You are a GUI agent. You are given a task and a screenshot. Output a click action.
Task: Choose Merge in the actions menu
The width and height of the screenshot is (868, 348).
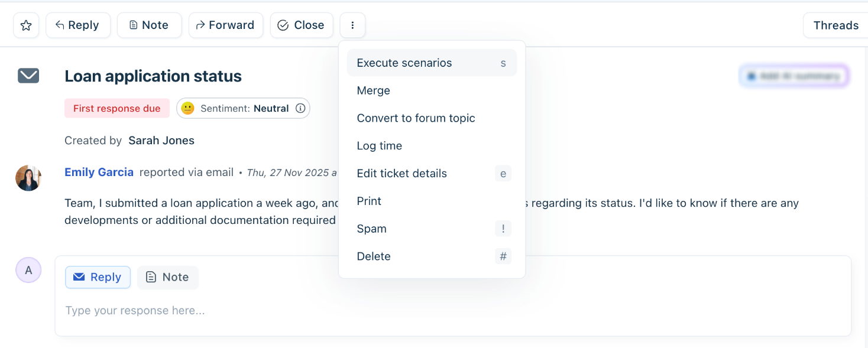click(373, 90)
